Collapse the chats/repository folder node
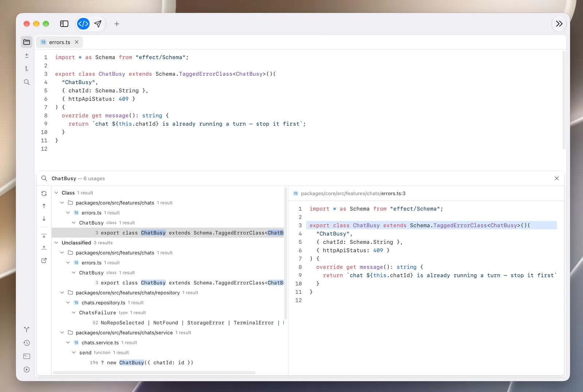 pyautogui.click(x=62, y=293)
